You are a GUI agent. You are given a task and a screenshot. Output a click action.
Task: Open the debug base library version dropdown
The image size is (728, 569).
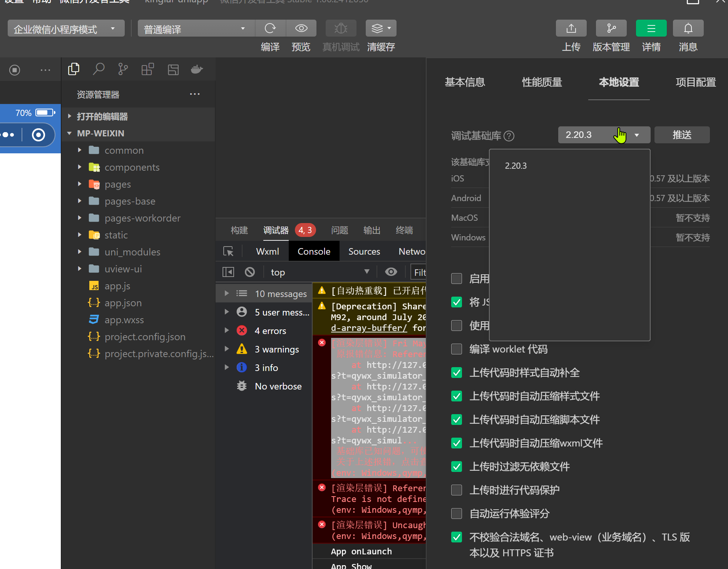point(604,135)
